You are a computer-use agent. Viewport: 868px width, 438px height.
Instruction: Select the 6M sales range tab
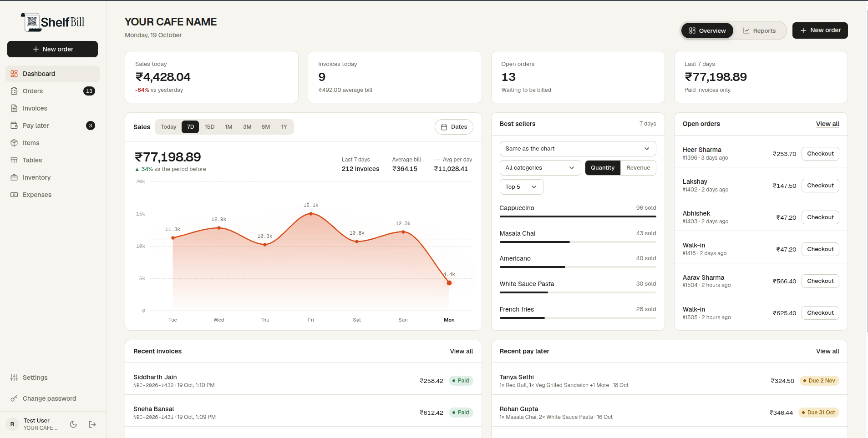coord(266,127)
